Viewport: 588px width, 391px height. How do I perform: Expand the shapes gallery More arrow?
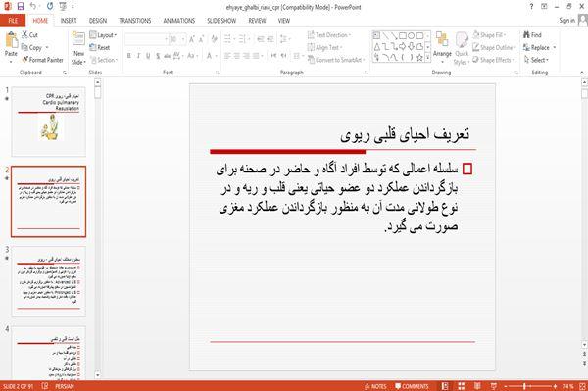click(x=427, y=58)
